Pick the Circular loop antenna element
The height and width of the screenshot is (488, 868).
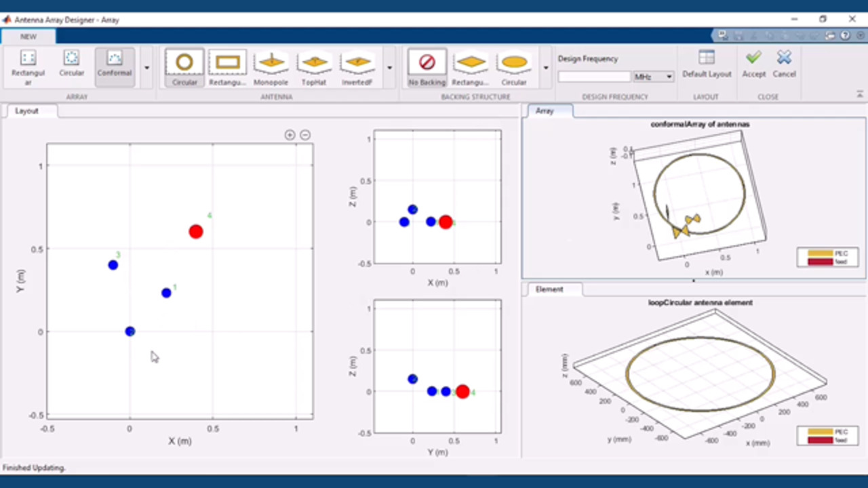point(184,68)
